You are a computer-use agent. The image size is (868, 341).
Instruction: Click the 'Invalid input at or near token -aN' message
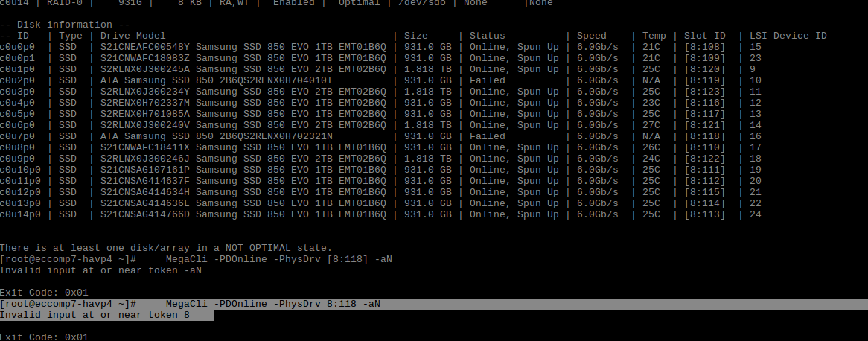tap(100, 270)
